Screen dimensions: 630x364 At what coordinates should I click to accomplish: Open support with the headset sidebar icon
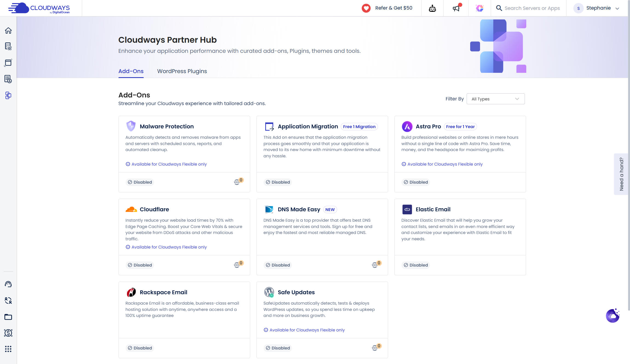[x=8, y=284]
